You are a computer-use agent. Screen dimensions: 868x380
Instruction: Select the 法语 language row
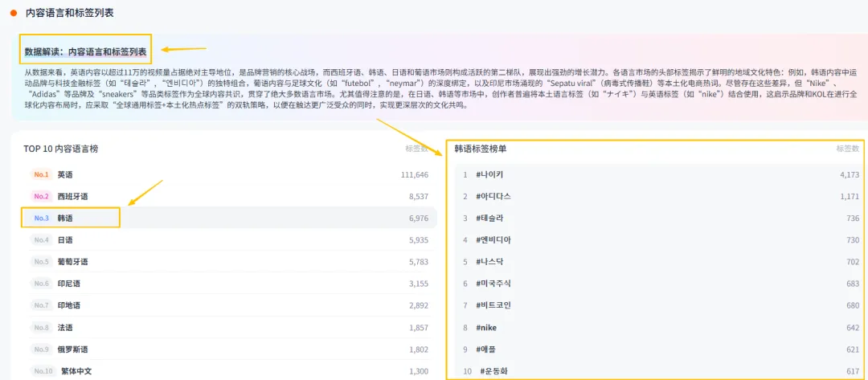(x=230, y=328)
